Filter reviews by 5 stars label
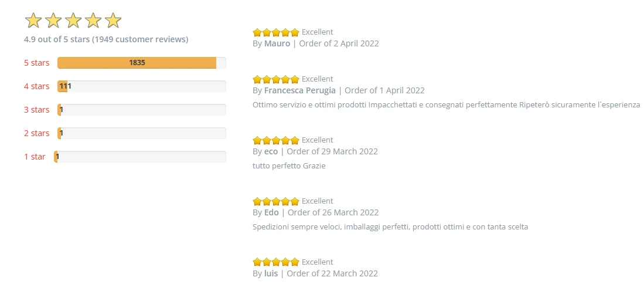 click(x=36, y=63)
